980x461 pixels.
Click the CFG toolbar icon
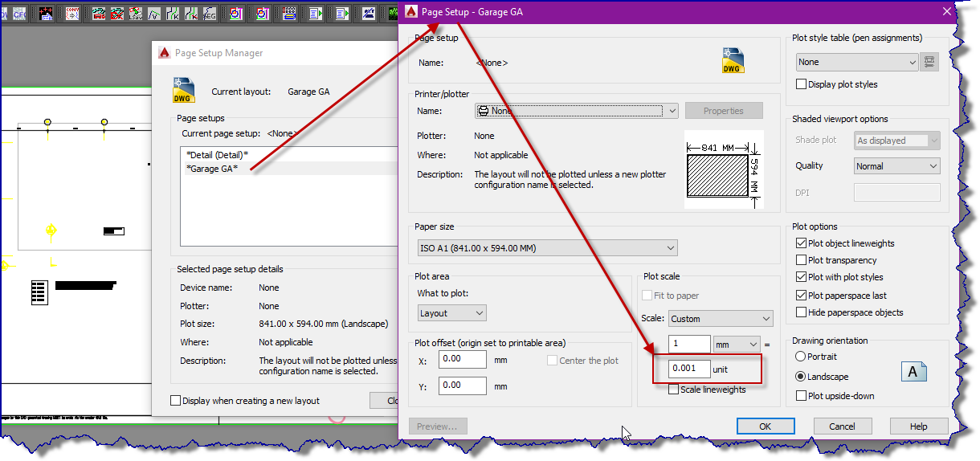point(19,14)
